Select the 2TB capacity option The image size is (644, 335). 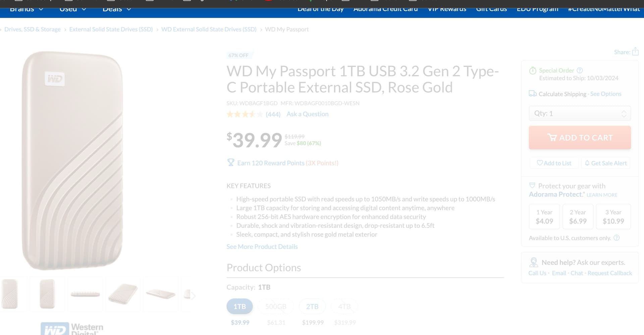coord(312,307)
